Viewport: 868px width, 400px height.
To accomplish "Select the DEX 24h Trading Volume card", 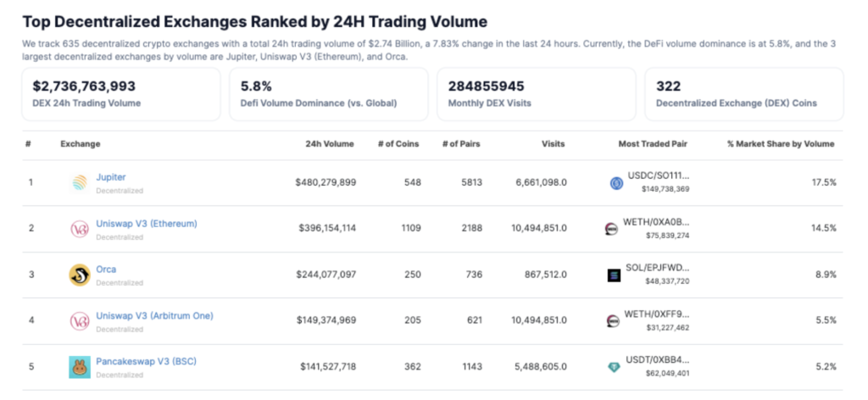I will 122,94.
